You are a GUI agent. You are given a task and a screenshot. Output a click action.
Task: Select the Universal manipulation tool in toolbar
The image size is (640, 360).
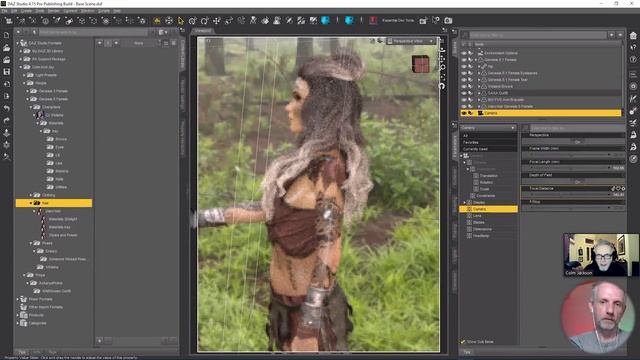tap(193, 20)
